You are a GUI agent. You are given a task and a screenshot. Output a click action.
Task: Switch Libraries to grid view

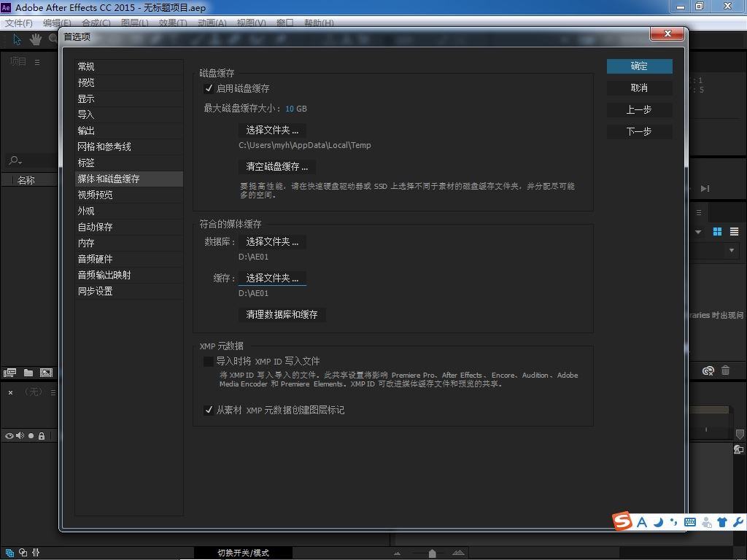[x=717, y=231]
